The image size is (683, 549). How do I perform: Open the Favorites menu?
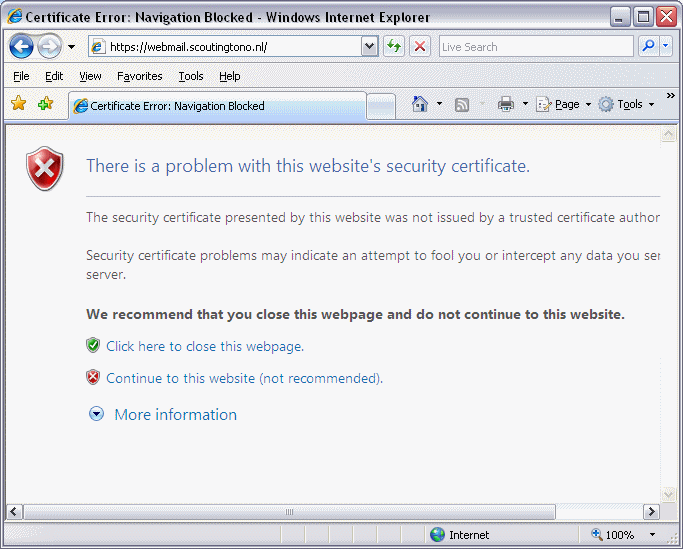pyautogui.click(x=139, y=76)
